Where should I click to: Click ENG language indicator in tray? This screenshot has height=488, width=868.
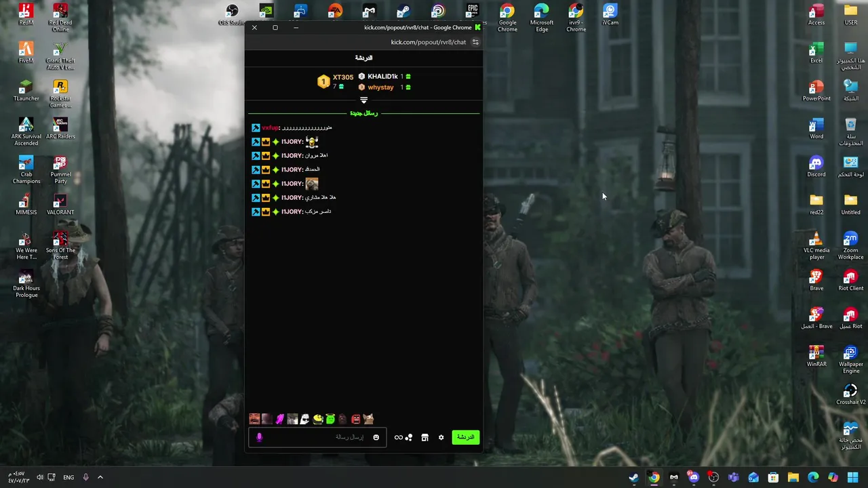[x=68, y=478]
